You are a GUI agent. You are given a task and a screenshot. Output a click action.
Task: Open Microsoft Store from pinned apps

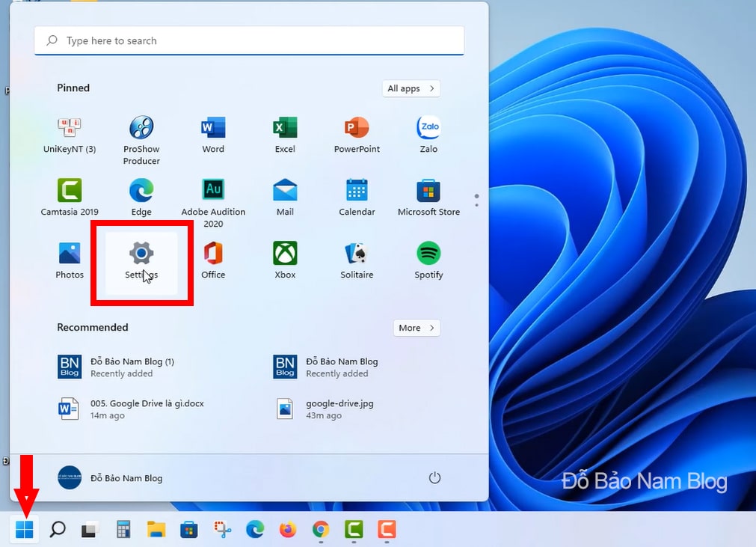tap(428, 198)
